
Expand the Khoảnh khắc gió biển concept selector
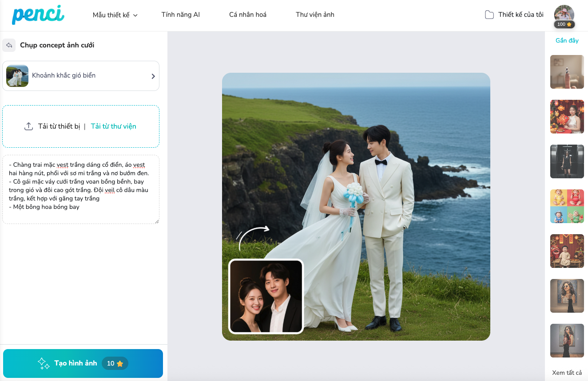point(153,76)
